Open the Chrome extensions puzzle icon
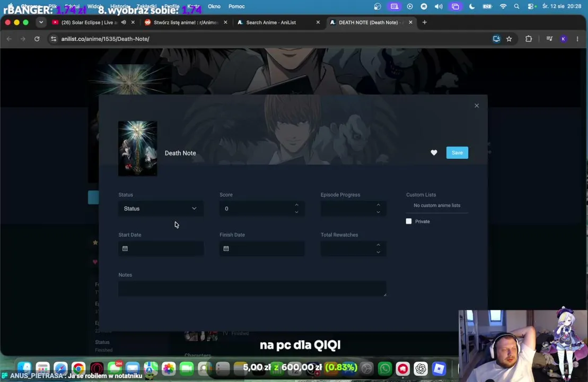Screen dimensions: 588x382 pos(529,39)
